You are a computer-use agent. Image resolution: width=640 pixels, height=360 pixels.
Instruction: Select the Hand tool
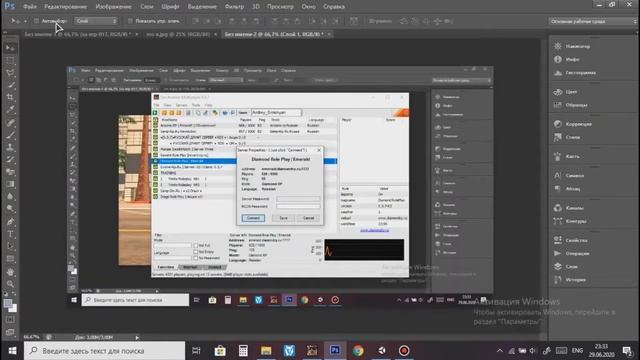10,272
